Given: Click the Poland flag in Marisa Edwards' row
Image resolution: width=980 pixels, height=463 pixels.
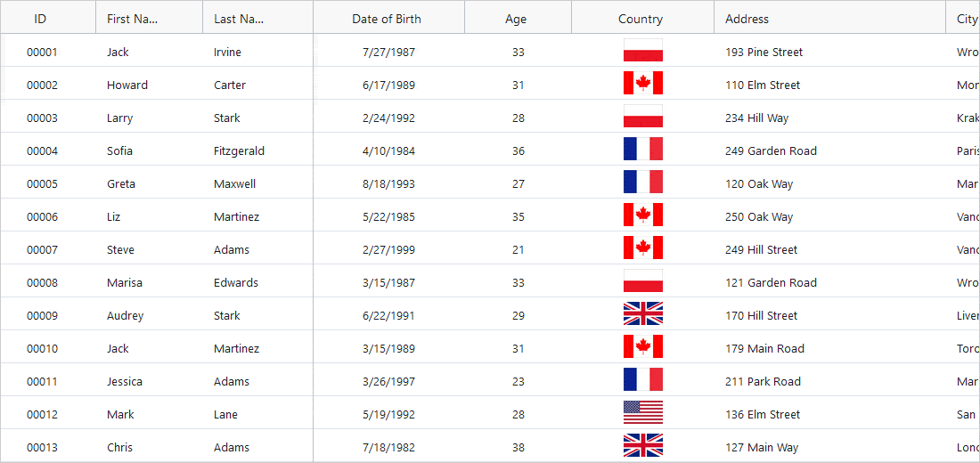Looking at the screenshot, I should [642, 282].
